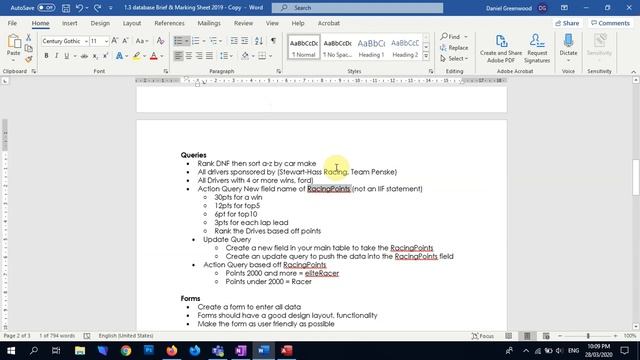Increase font size with grow icon
Screen dimensions: 640x360
point(115,40)
